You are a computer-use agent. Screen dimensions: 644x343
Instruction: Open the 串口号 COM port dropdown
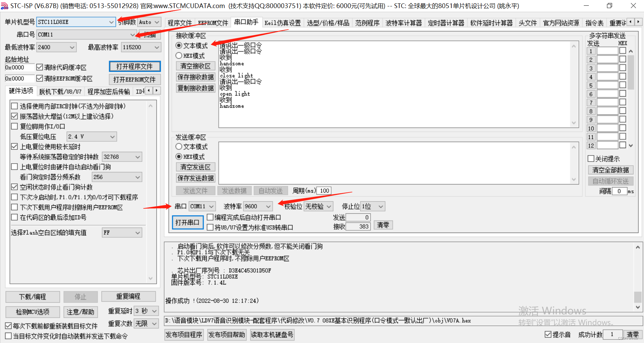point(133,34)
